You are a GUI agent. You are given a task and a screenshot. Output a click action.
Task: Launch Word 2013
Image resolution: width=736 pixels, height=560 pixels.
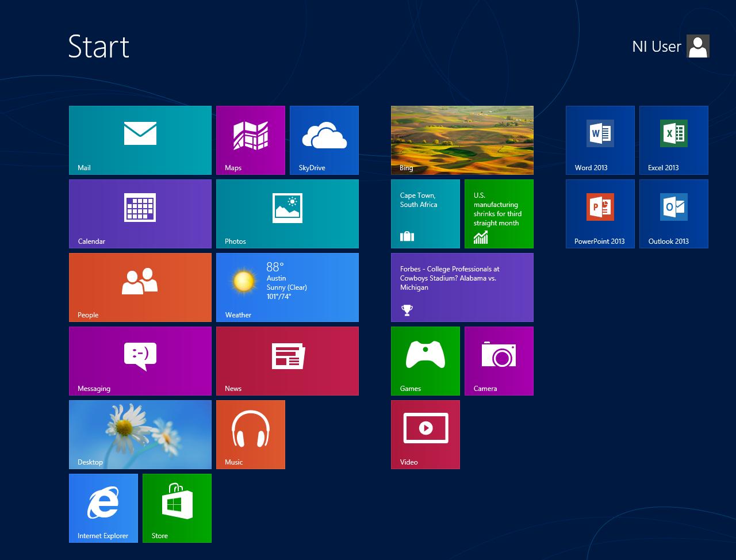click(x=600, y=140)
